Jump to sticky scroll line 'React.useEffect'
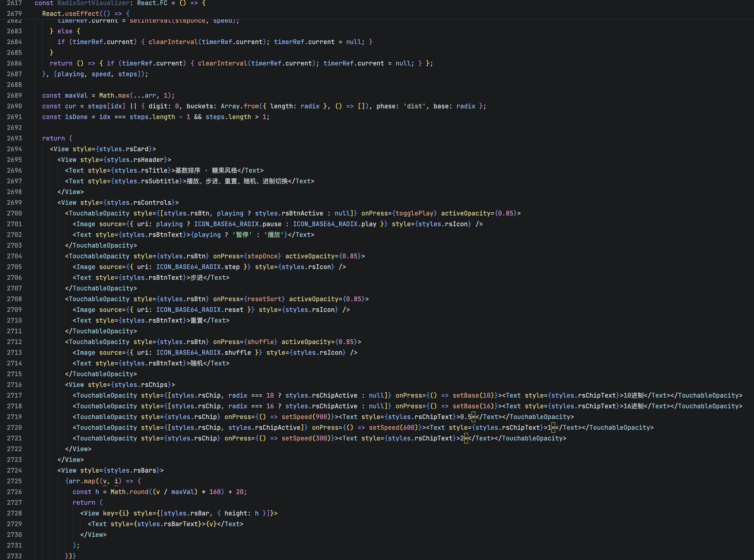The height and width of the screenshot is (560, 754). click(x=86, y=14)
